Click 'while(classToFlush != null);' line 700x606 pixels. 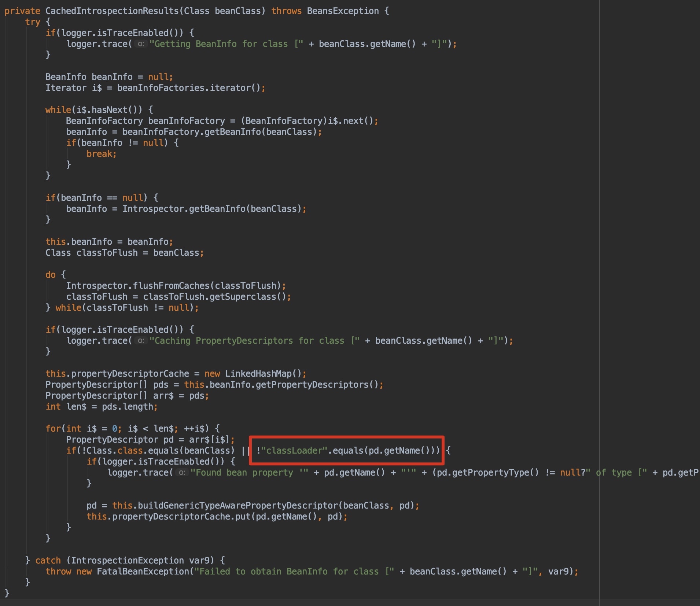pyautogui.click(x=127, y=308)
